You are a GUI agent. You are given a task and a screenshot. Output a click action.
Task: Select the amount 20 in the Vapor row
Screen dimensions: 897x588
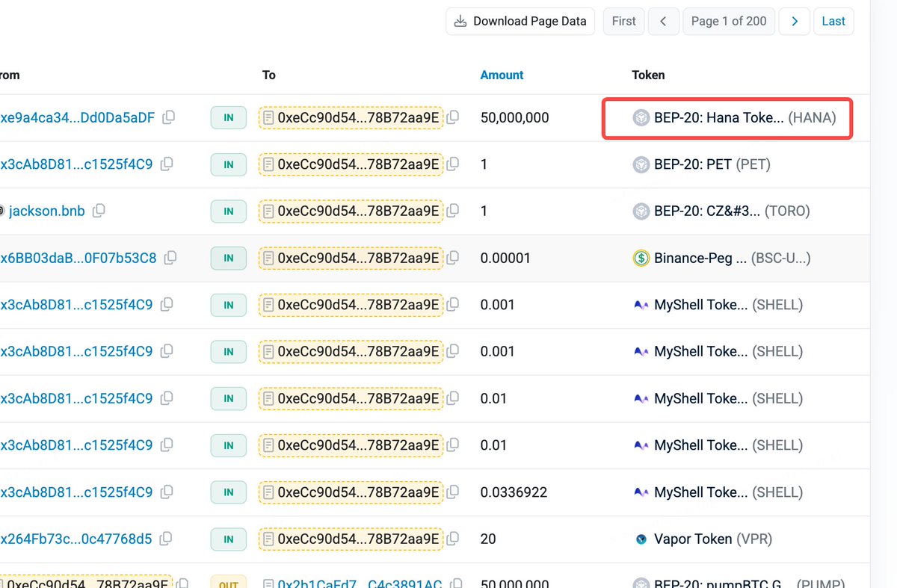pos(488,539)
